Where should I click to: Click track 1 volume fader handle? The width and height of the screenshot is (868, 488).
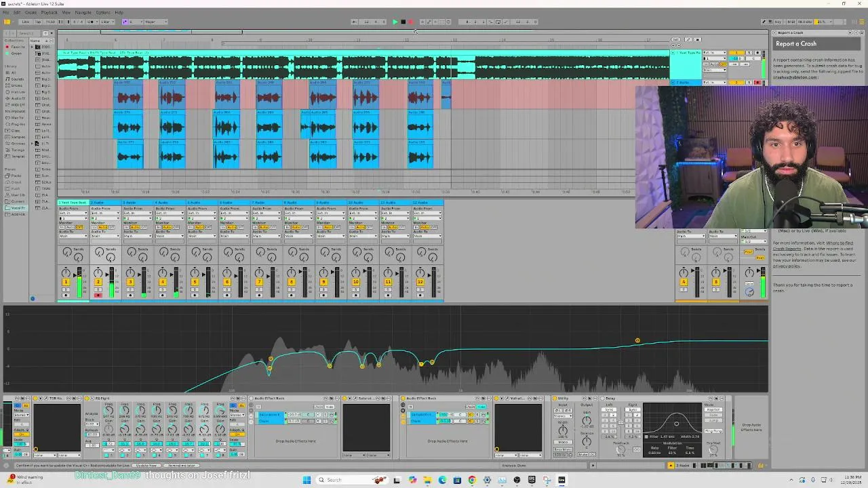tap(75, 274)
